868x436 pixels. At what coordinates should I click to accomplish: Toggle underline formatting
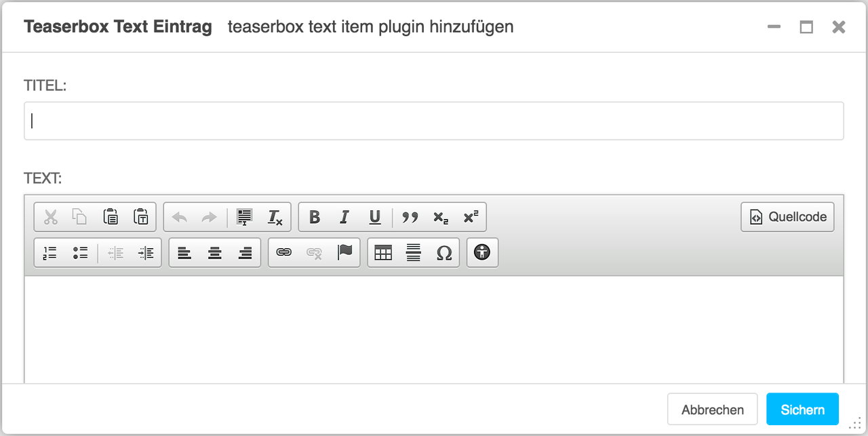pos(375,217)
